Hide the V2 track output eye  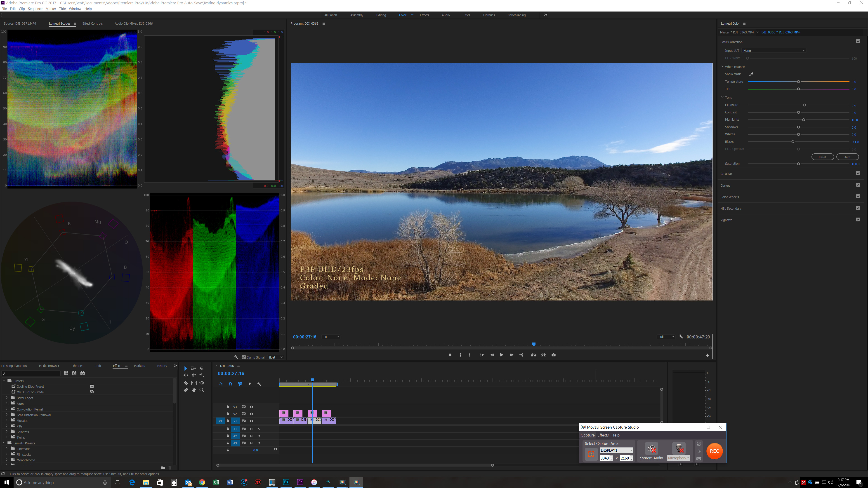[x=251, y=414]
